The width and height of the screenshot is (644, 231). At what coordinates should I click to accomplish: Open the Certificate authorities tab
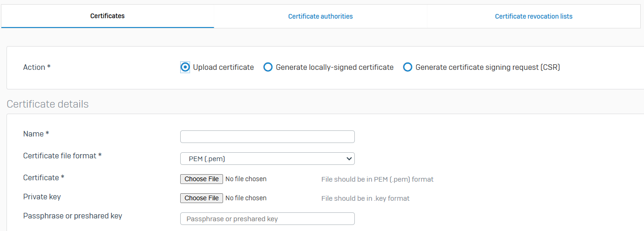coord(320,16)
